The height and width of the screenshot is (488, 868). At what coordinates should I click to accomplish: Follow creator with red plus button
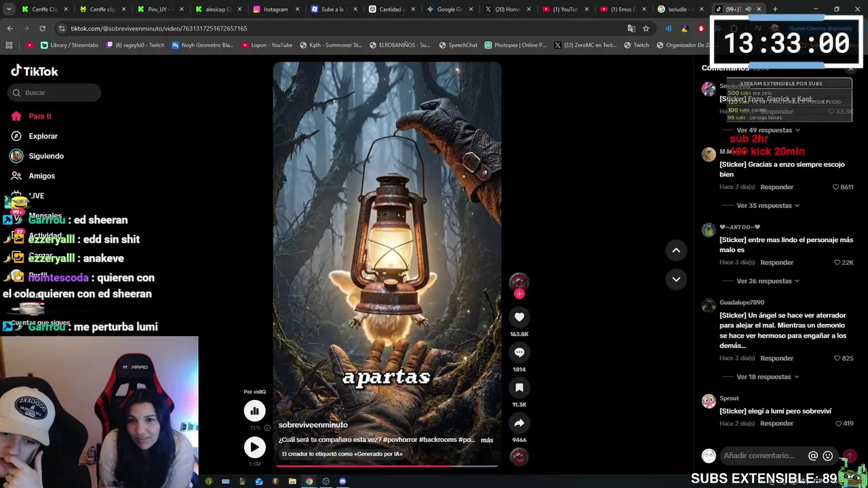pyautogui.click(x=519, y=293)
